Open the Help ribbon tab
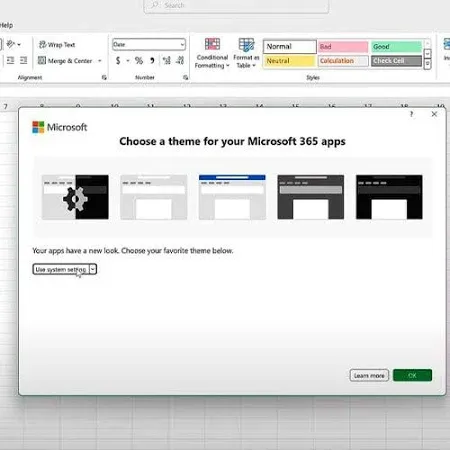The width and height of the screenshot is (450, 450). [x=6, y=25]
